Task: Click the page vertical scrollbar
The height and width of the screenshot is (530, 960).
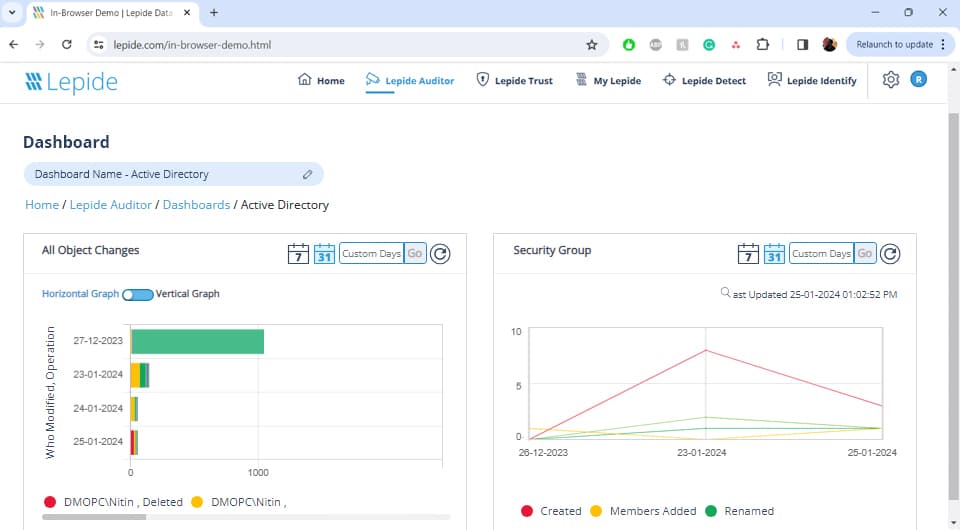Action: pos(954,306)
